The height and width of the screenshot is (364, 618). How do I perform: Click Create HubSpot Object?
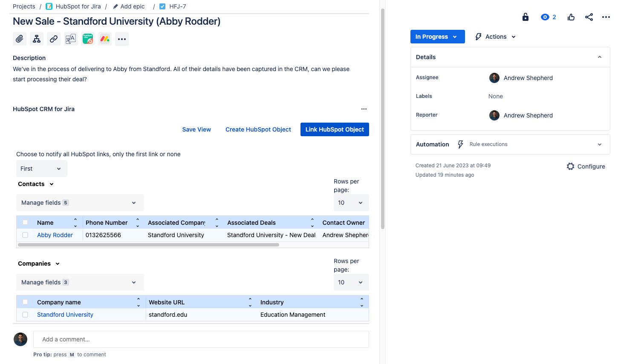pos(258,129)
